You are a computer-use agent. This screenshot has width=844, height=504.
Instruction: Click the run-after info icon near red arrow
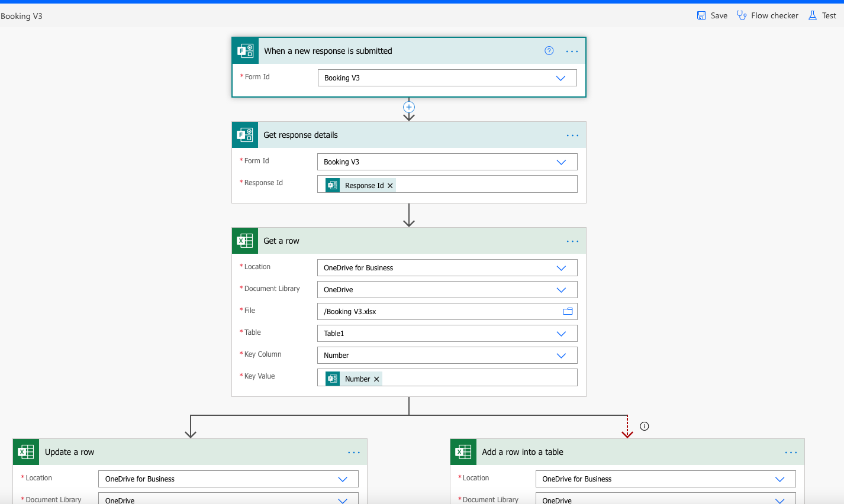(645, 426)
